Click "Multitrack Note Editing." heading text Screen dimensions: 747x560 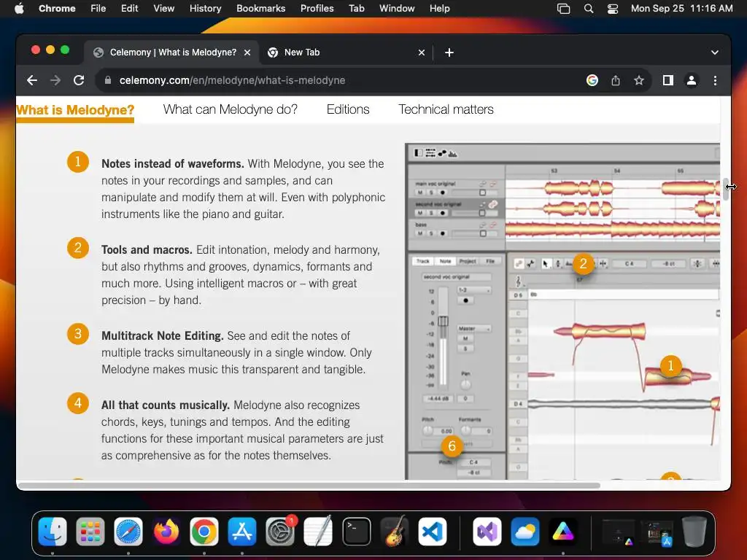pos(163,335)
